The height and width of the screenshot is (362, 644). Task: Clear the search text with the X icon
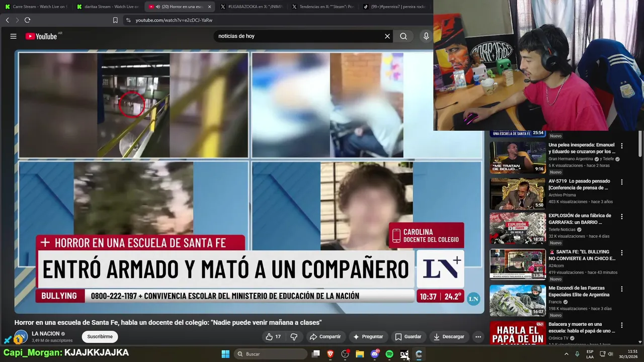[x=387, y=36]
